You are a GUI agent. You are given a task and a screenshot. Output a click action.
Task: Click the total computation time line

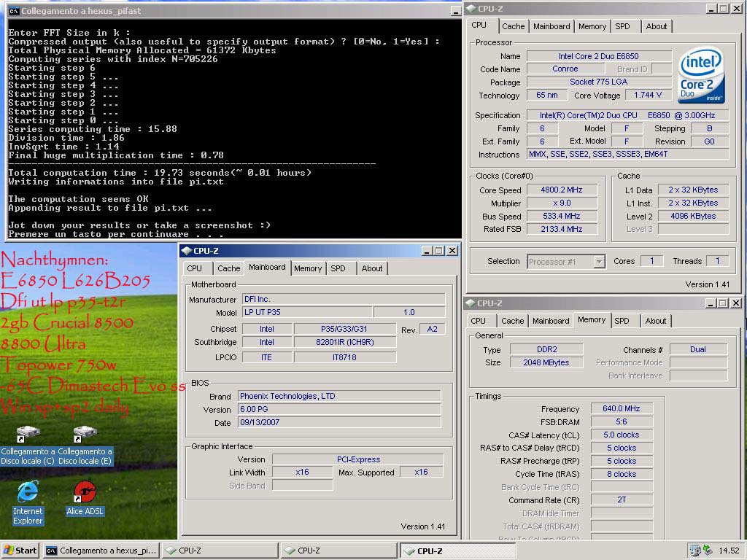tap(160, 173)
